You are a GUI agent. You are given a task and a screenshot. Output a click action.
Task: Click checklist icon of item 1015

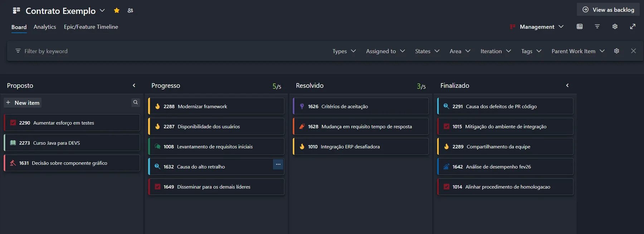point(446,126)
